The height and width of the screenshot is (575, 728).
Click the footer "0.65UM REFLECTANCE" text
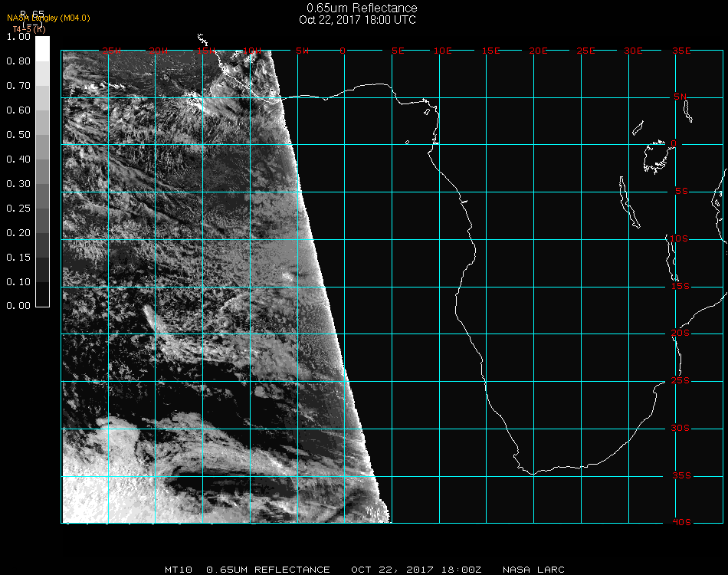click(x=268, y=570)
